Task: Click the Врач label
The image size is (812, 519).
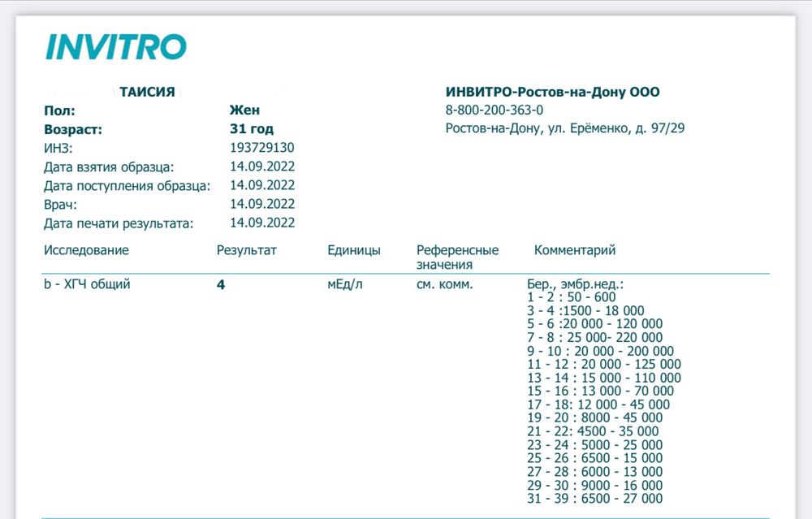Action: [x=60, y=204]
